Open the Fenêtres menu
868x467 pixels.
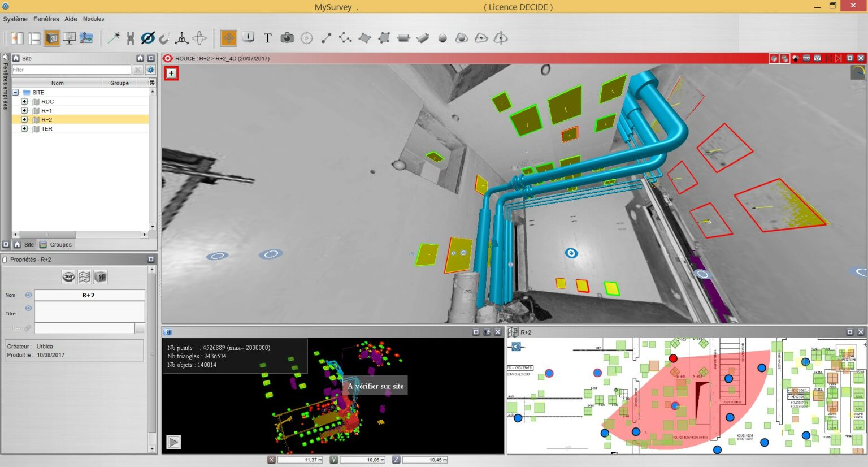pos(46,19)
